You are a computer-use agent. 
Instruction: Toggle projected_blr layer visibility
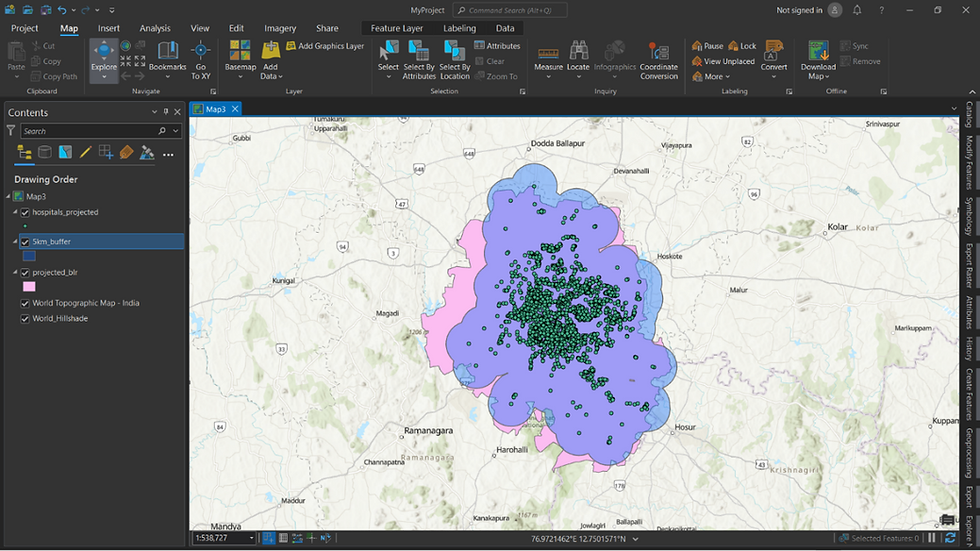25,273
